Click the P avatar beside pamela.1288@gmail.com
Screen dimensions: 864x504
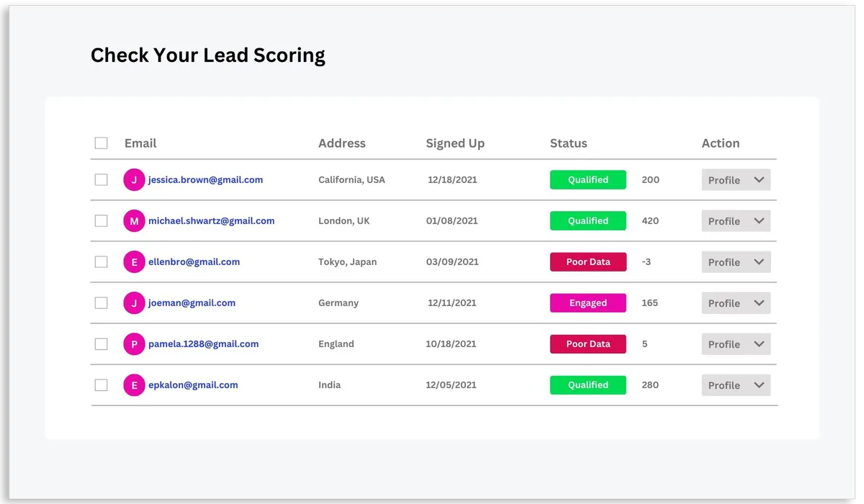[134, 344]
